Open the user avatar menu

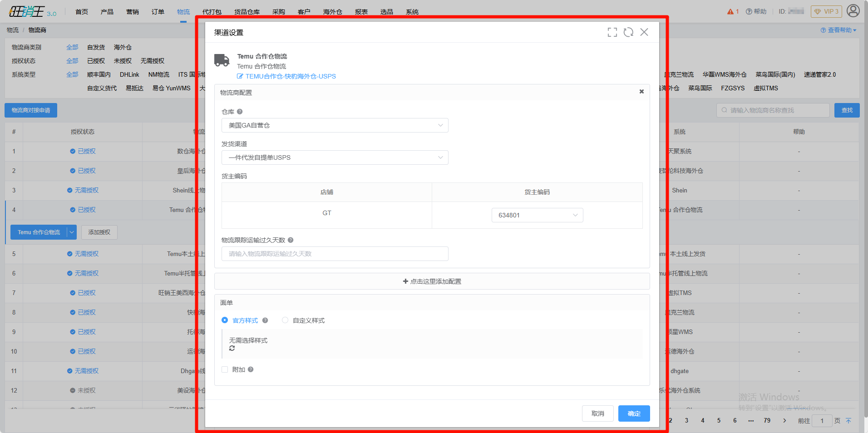coord(853,10)
